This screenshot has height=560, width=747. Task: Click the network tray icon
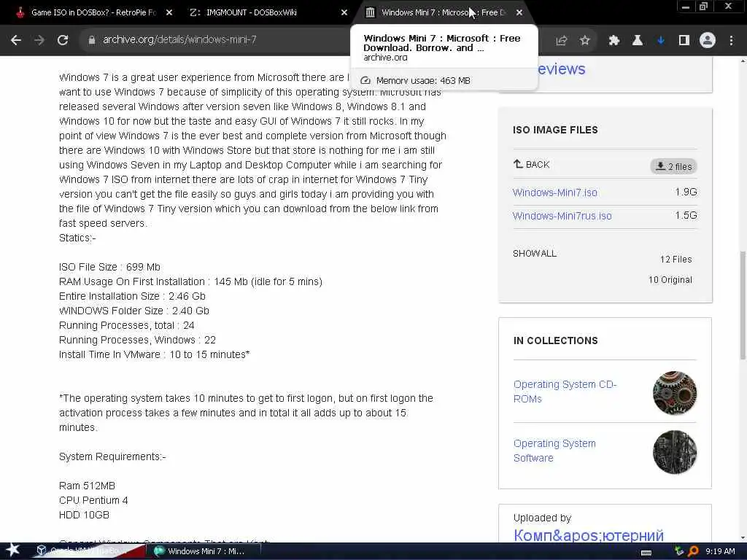679,551
